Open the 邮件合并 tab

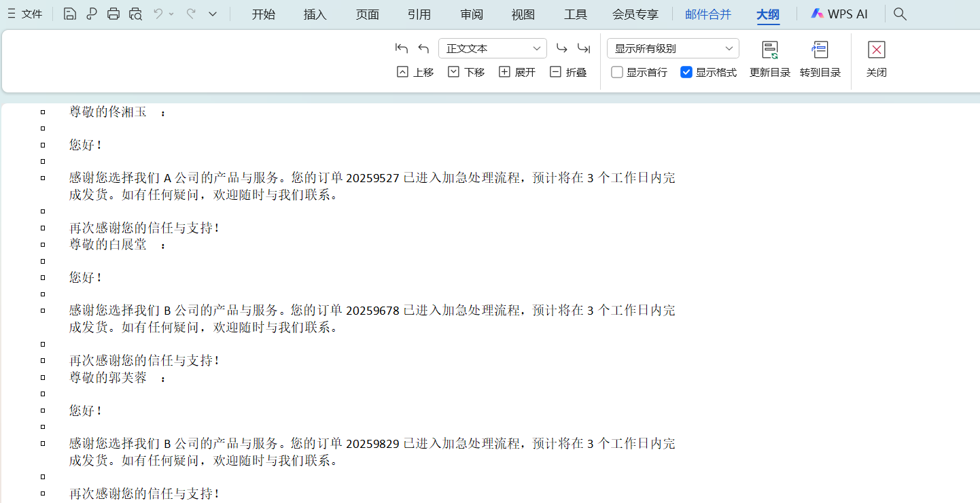[x=708, y=13]
